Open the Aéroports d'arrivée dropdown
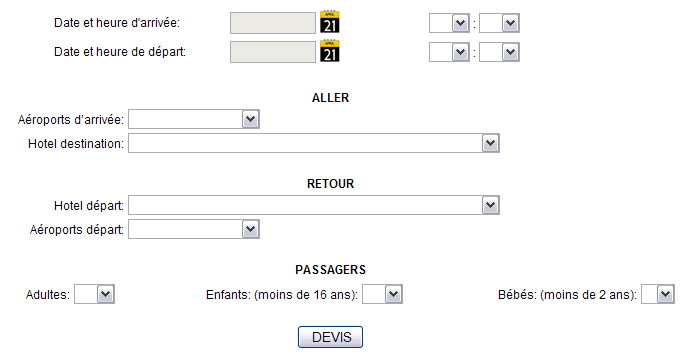This screenshot has width=693, height=360. (x=194, y=119)
